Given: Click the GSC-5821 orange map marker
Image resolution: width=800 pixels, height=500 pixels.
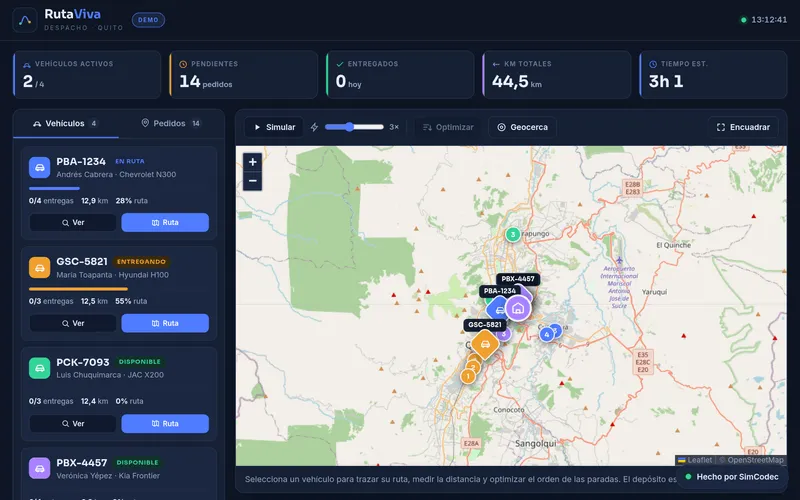Looking at the screenshot, I should point(485,344).
